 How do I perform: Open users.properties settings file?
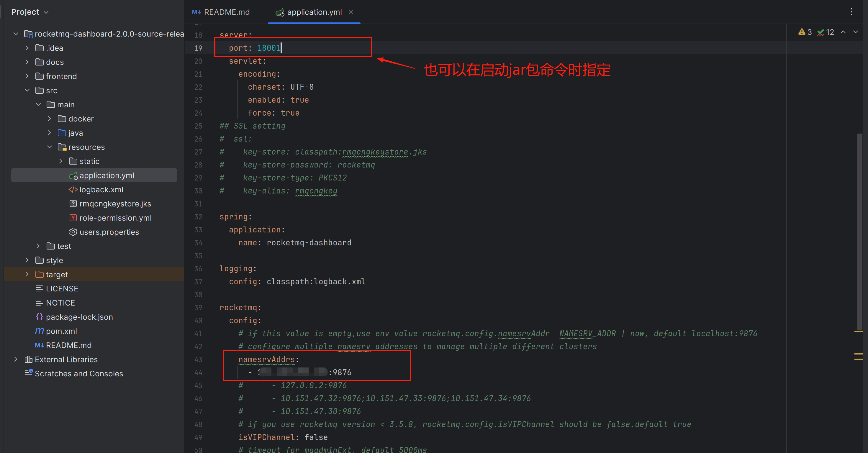click(x=109, y=232)
